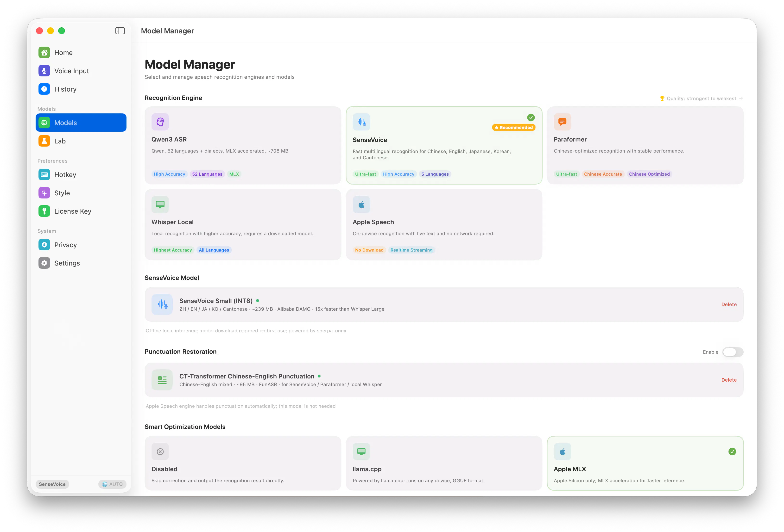Click the Chinese Optimized tag

click(649, 174)
